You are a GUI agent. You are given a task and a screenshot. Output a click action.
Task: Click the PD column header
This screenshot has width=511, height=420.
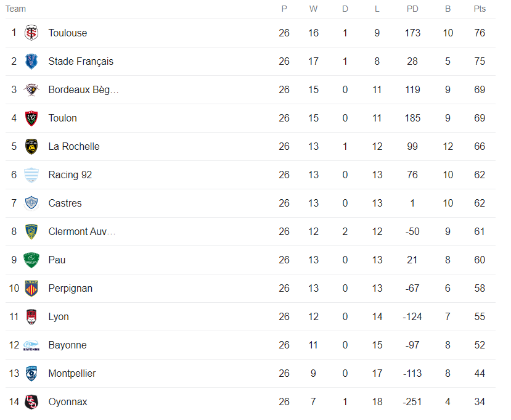(412, 9)
